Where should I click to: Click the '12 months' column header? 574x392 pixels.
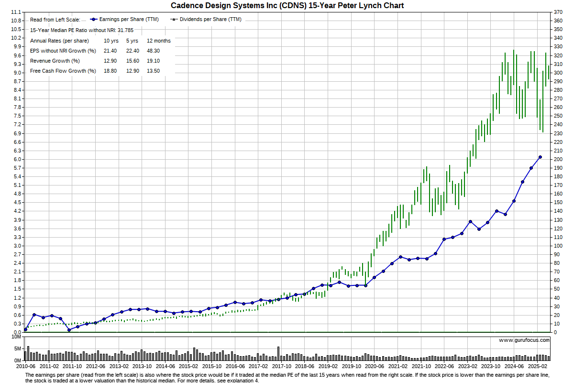tap(158, 41)
